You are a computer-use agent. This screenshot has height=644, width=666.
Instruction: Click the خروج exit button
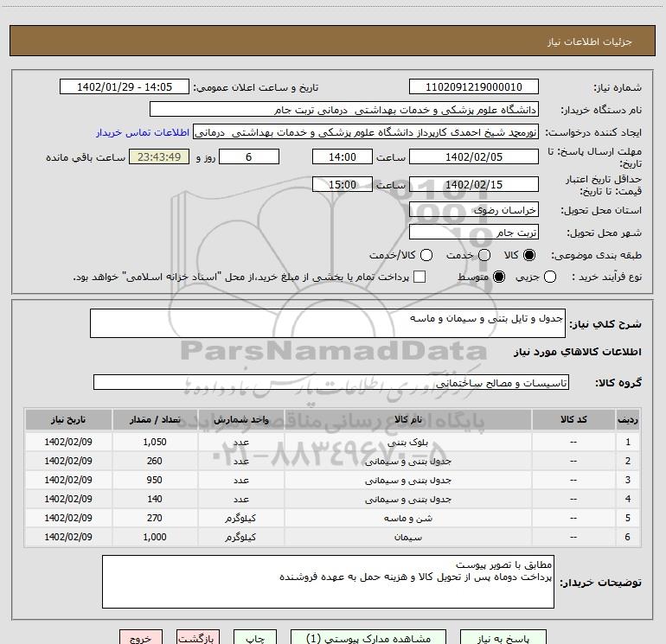coord(141,637)
